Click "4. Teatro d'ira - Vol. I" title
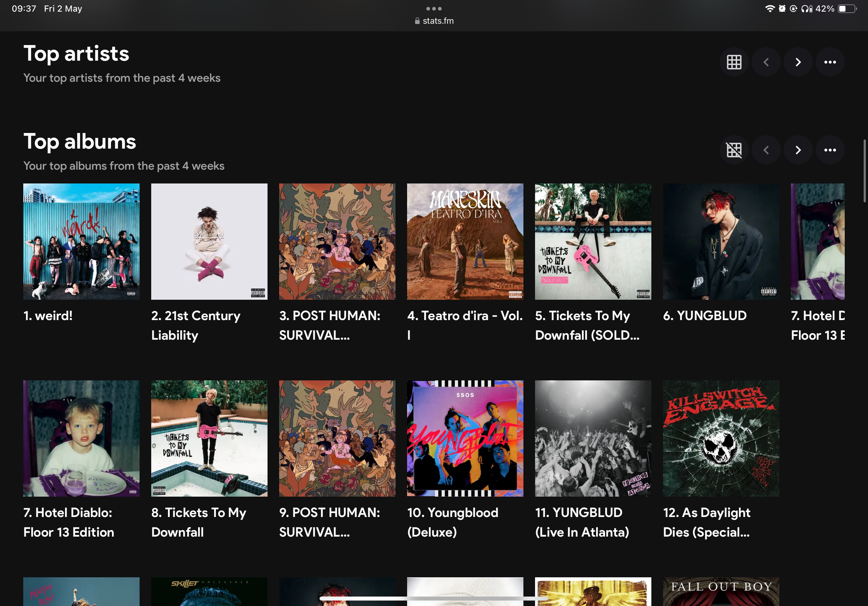The height and width of the screenshot is (606, 868). (x=465, y=325)
